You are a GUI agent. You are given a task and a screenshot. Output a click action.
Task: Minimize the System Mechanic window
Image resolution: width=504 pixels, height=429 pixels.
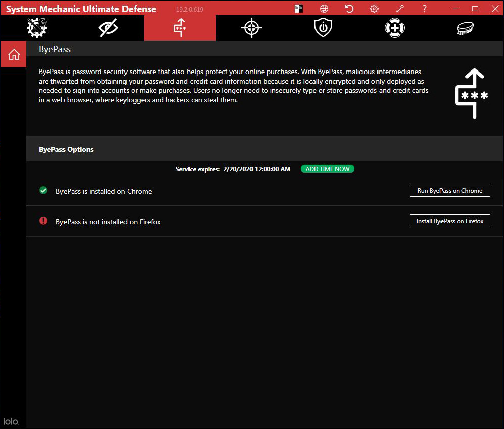tap(455, 9)
